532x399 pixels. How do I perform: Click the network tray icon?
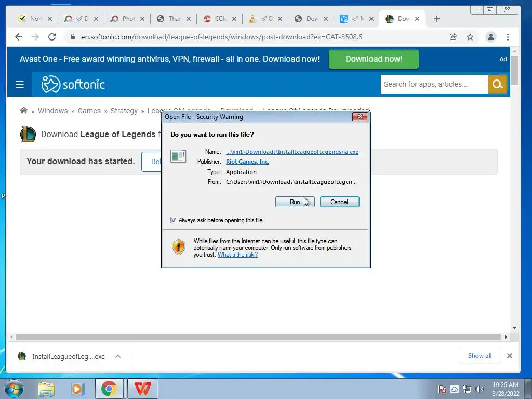467,389
